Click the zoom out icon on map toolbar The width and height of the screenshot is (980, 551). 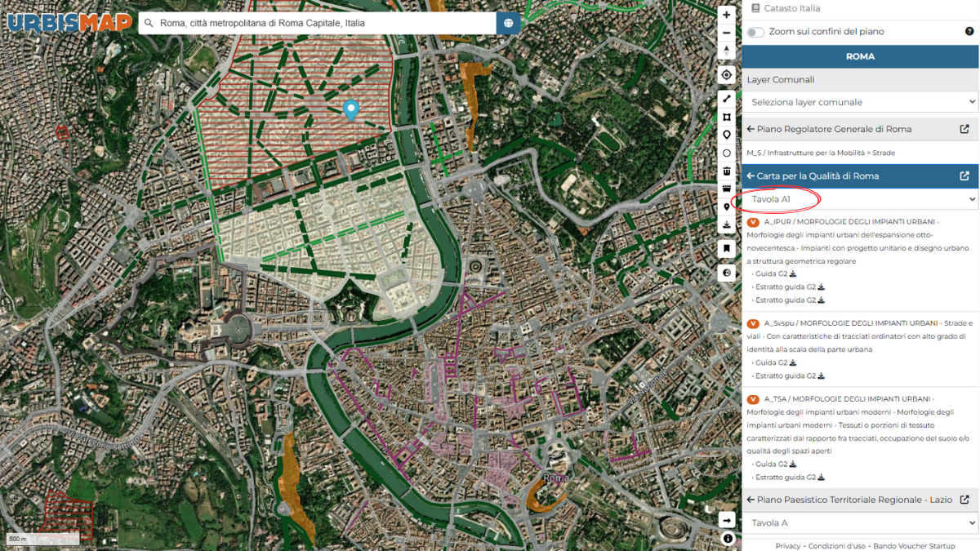click(x=726, y=33)
